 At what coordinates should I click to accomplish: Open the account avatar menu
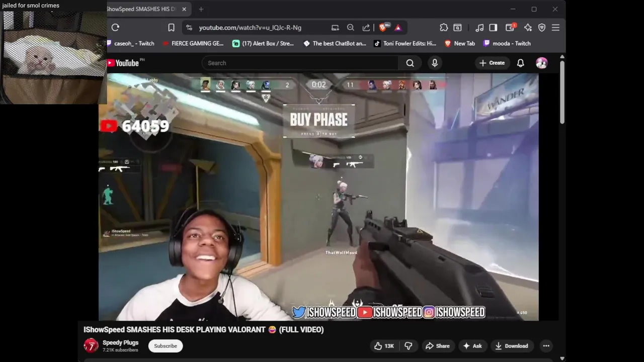pos(542,63)
